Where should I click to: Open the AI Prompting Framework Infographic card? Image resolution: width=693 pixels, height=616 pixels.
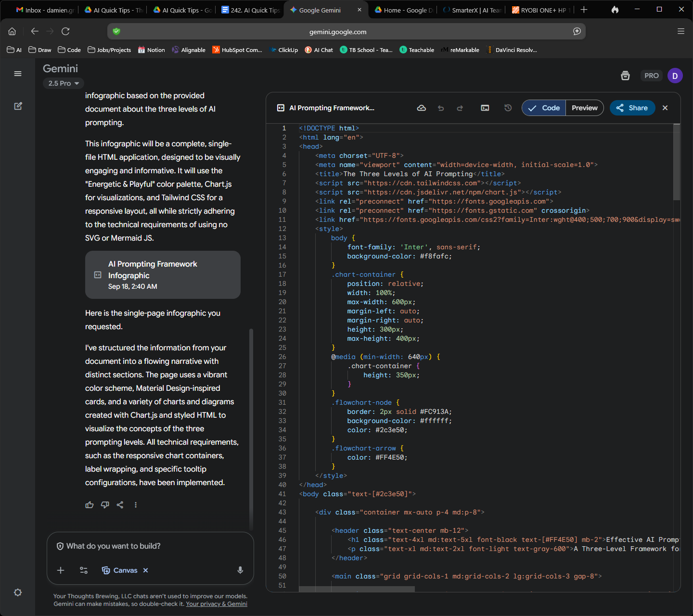[x=163, y=275]
